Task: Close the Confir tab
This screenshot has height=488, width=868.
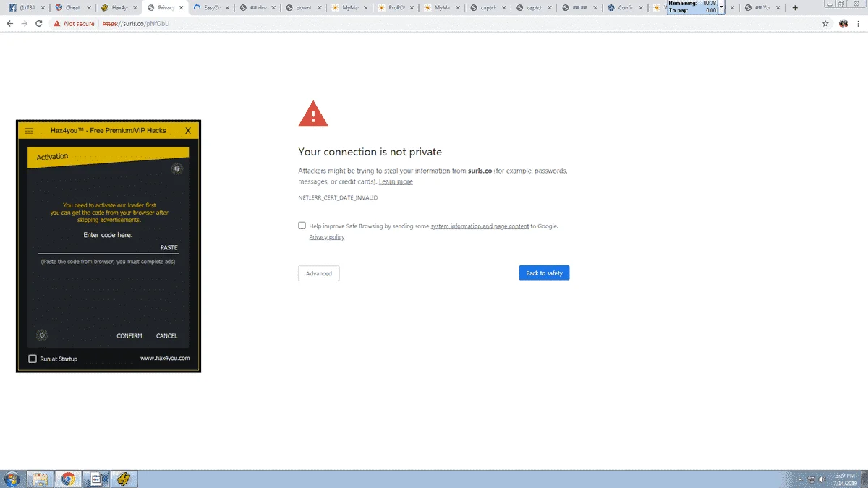Action: click(x=641, y=8)
